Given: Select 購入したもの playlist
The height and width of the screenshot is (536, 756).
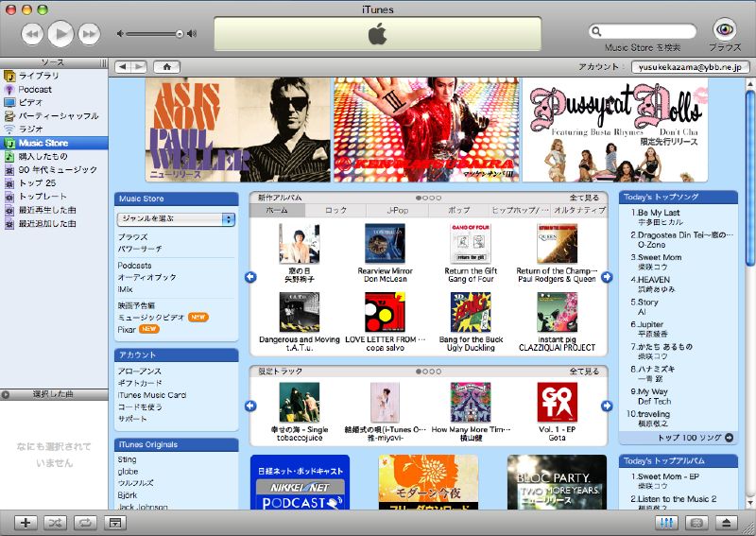Looking at the screenshot, I should (x=54, y=156).
